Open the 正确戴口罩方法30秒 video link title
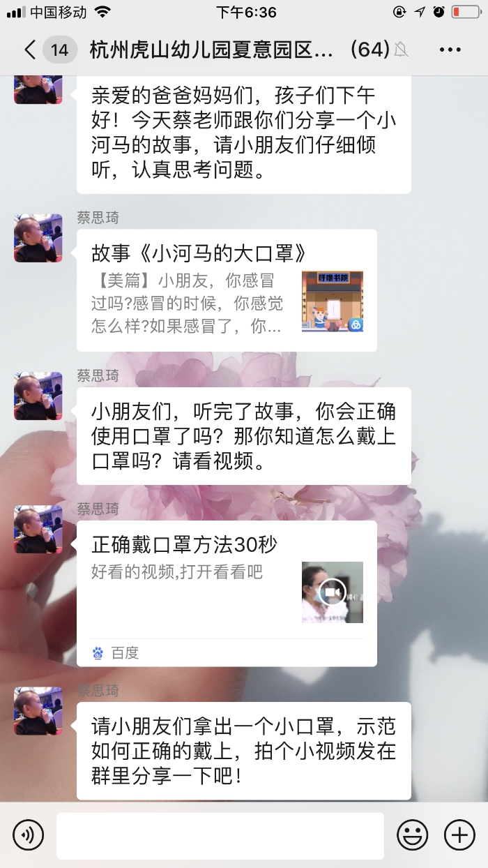Image resolution: width=488 pixels, height=868 pixels. (x=185, y=544)
